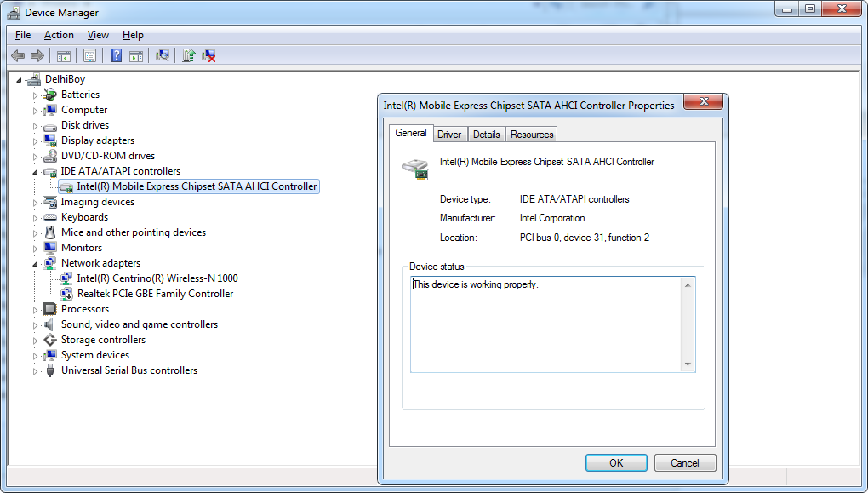Expand the Computer node arrow
This screenshot has width=868, height=493.
pos(36,111)
